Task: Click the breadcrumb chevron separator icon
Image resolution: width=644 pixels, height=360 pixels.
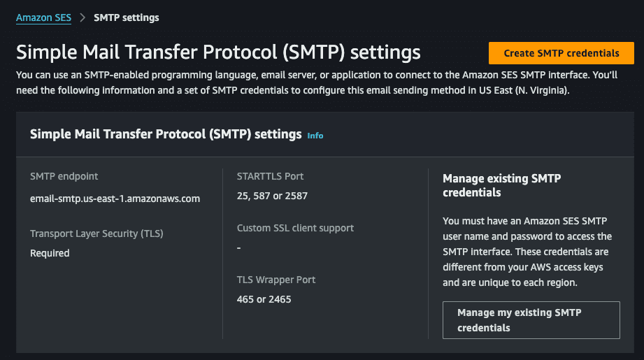Action: pyautogui.click(x=83, y=17)
